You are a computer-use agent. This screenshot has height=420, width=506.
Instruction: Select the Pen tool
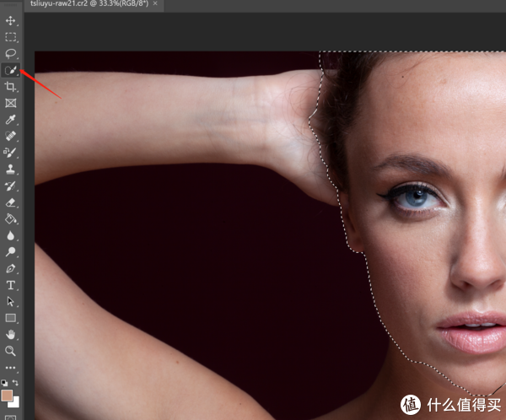point(10,268)
